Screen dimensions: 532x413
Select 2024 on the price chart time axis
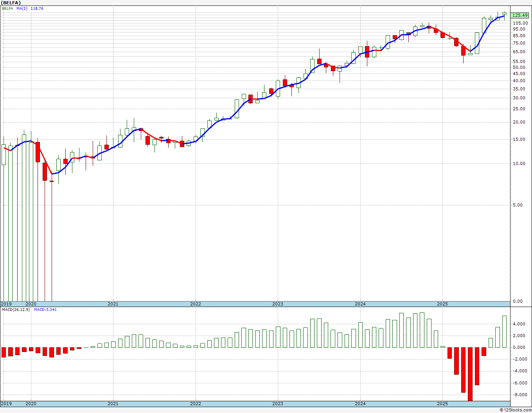(x=360, y=304)
